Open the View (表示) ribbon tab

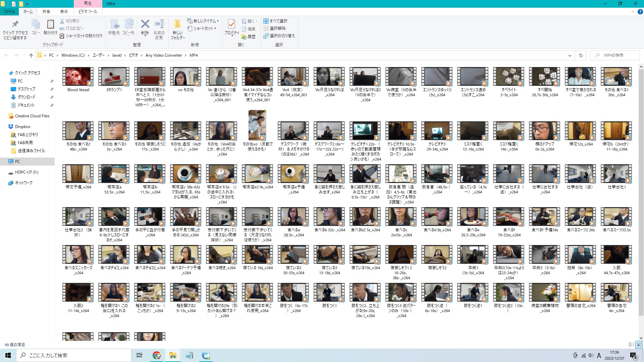pos(64,12)
